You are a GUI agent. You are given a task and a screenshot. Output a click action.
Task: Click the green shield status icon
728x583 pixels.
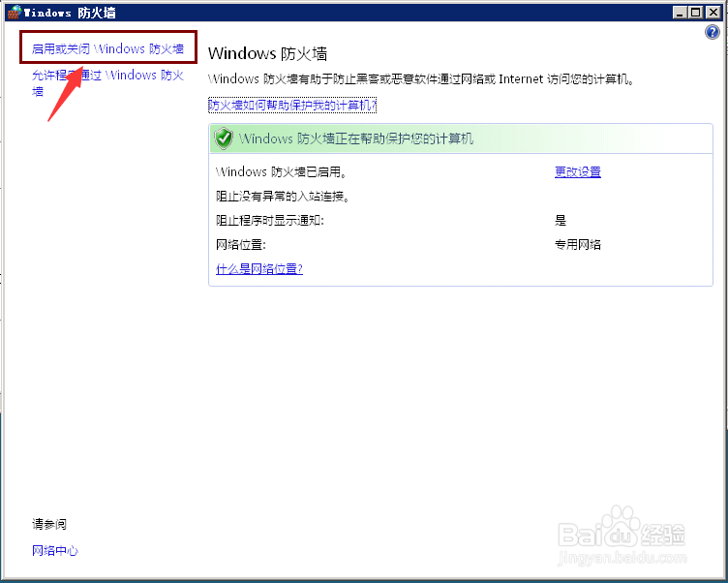(224, 138)
